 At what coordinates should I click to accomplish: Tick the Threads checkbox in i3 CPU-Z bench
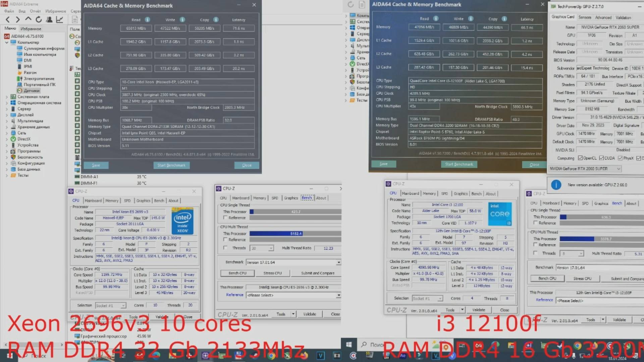click(x=535, y=253)
